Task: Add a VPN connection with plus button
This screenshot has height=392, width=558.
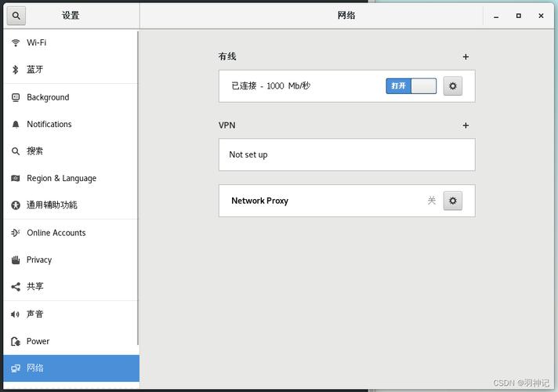Action: (466, 125)
